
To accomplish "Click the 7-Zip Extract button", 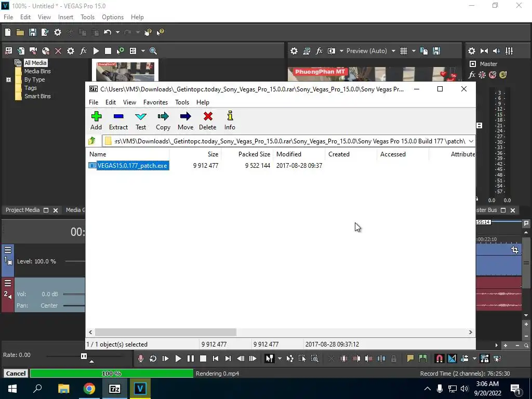I will [x=118, y=121].
